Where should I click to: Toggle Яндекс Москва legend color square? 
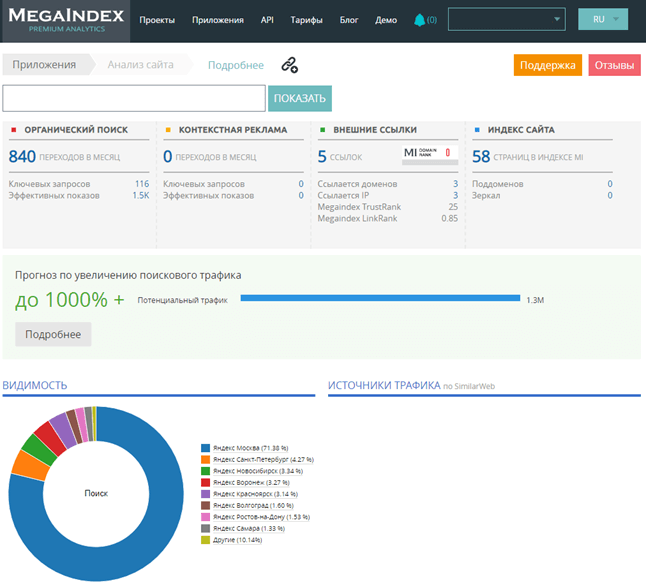205,448
